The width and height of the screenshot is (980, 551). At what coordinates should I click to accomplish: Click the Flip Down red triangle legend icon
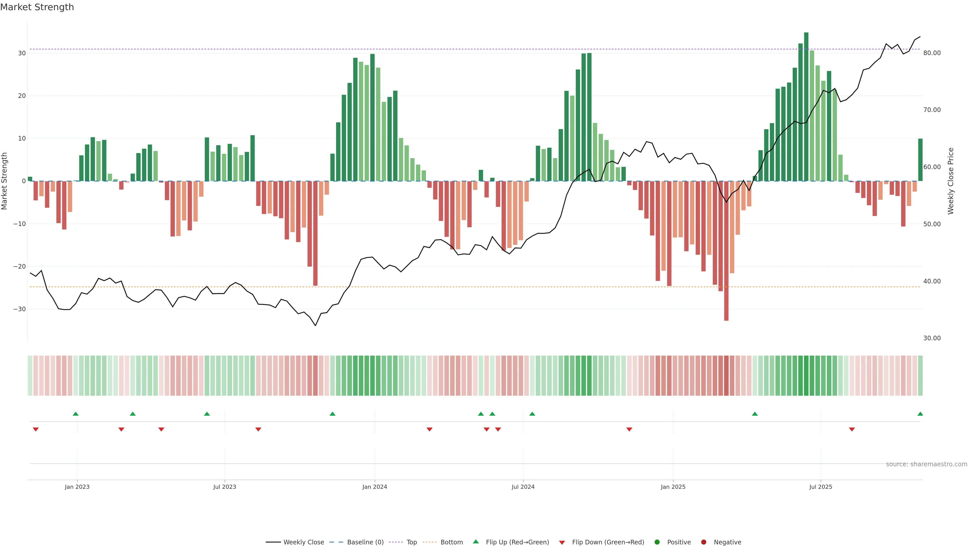pyautogui.click(x=561, y=543)
